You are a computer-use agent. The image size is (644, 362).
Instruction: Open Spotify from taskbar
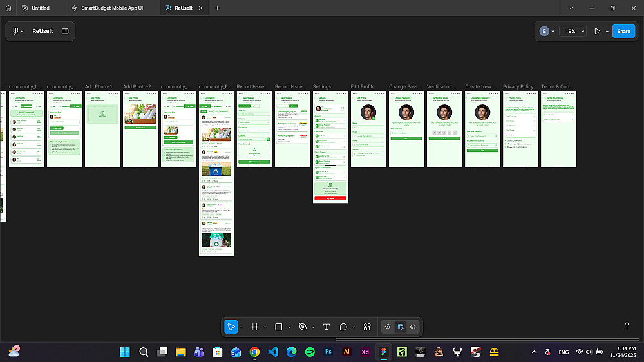(x=310, y=352)
